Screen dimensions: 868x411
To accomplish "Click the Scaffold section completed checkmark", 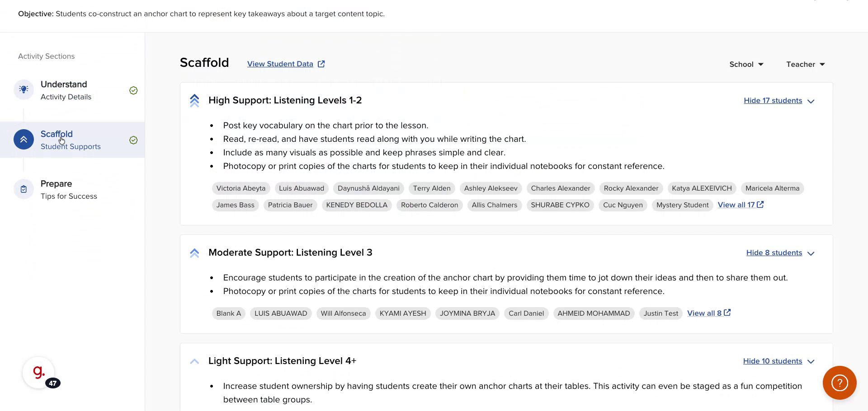I will [133, 140].
